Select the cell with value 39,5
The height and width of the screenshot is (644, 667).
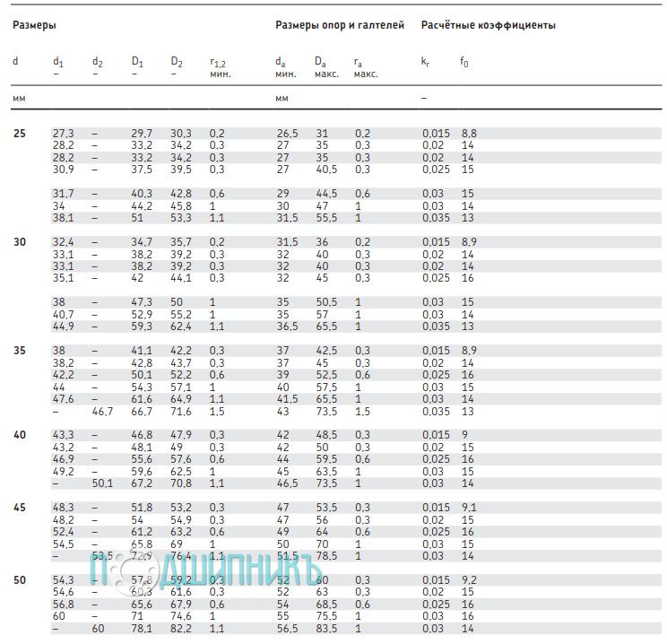coord(181,170)
